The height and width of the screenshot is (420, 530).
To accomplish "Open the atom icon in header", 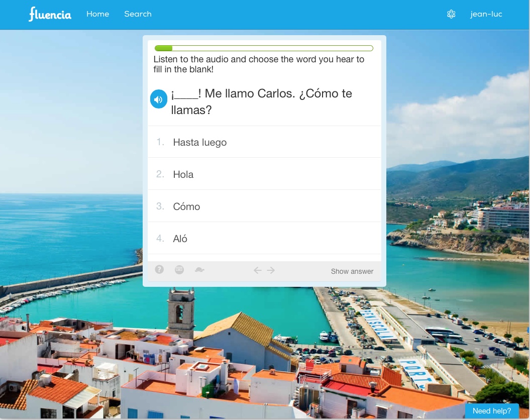I will coord(451,14).
